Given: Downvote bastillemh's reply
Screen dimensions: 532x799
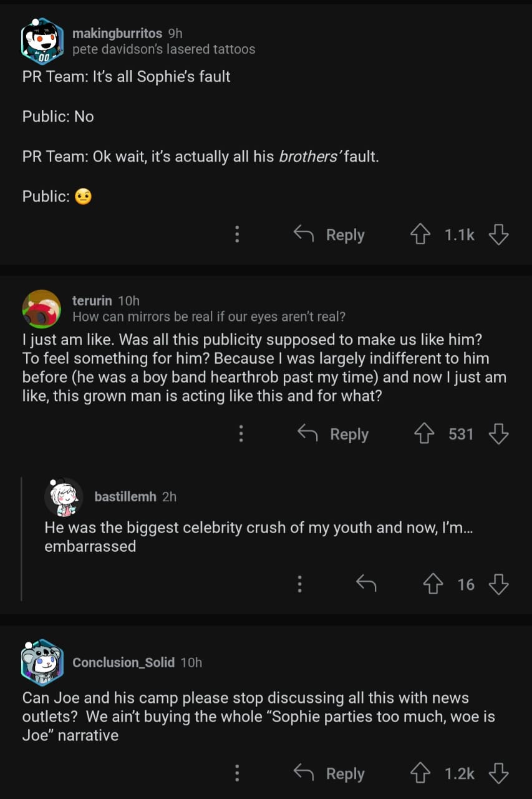Looking at the screenshot, I should [498, 584].
